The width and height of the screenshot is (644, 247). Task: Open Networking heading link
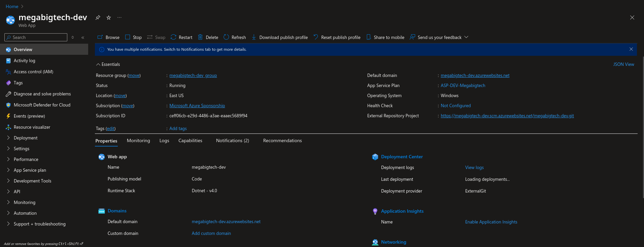(x=394, y=242)
